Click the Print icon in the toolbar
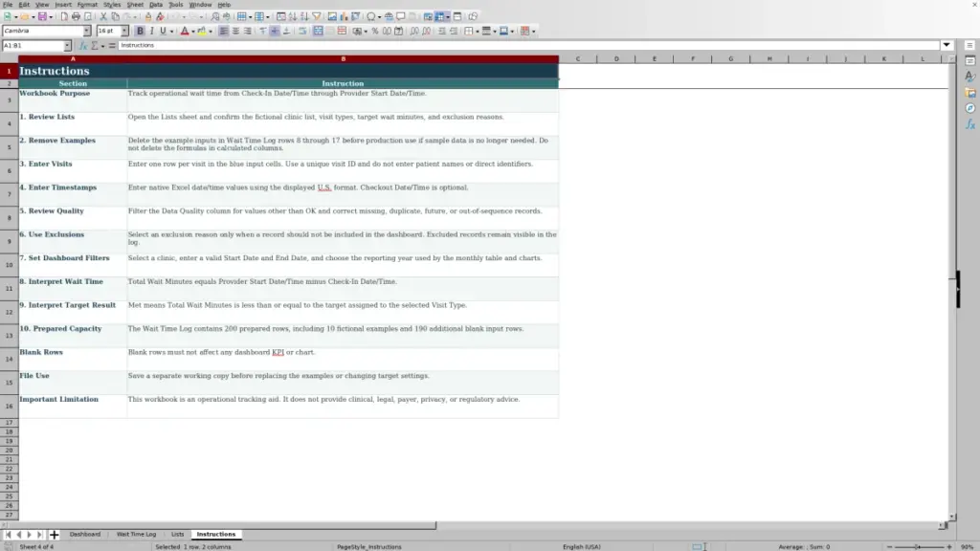The width and height of the screenshot is (980, 551). [x=76, y=17]
